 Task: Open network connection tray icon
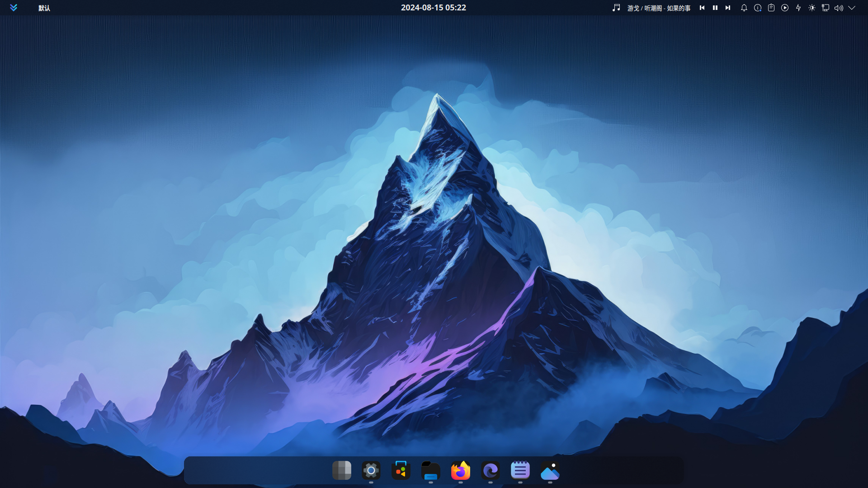click(x=826, y=8)
